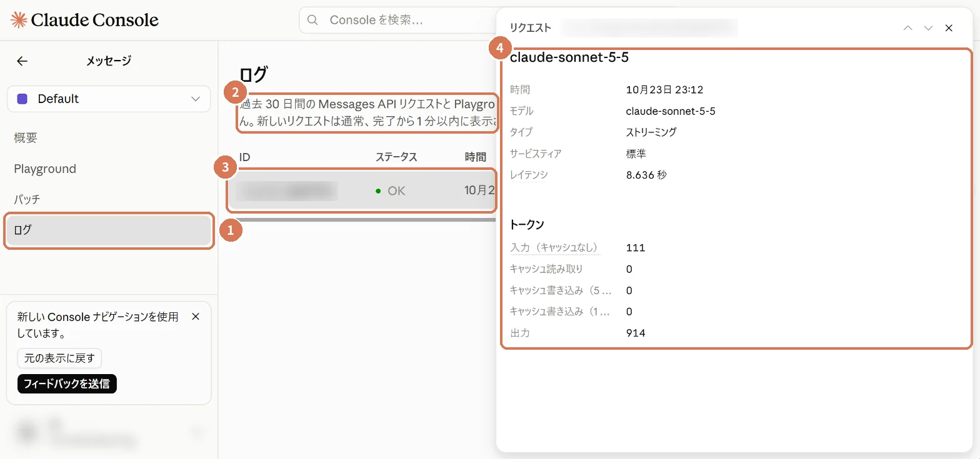Click the green OK status dot
Screen dimensions: 980x459
pyautogui.click(x=378, y=191)
